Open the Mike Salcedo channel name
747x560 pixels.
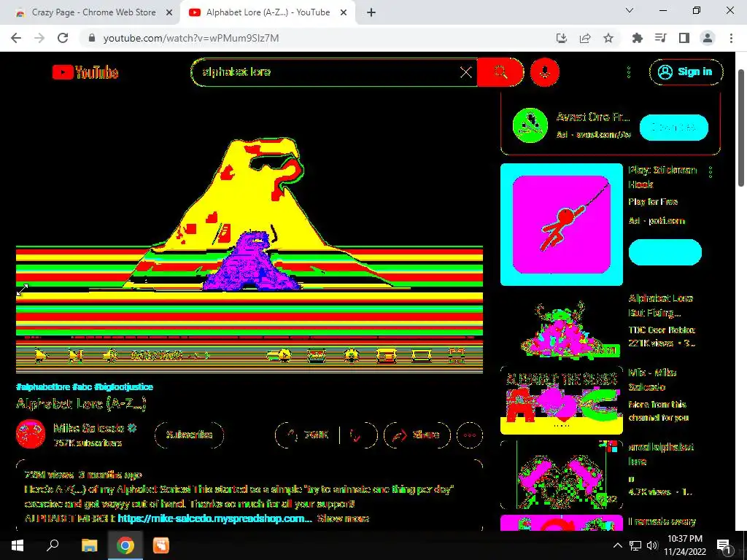click(x=88, y=428)
